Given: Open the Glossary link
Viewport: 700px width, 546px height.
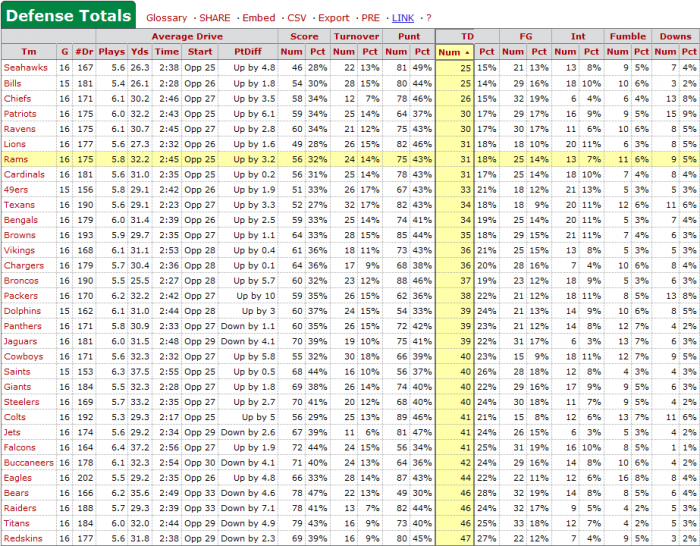Looking at the screenshot, I should tap(167, 18).
